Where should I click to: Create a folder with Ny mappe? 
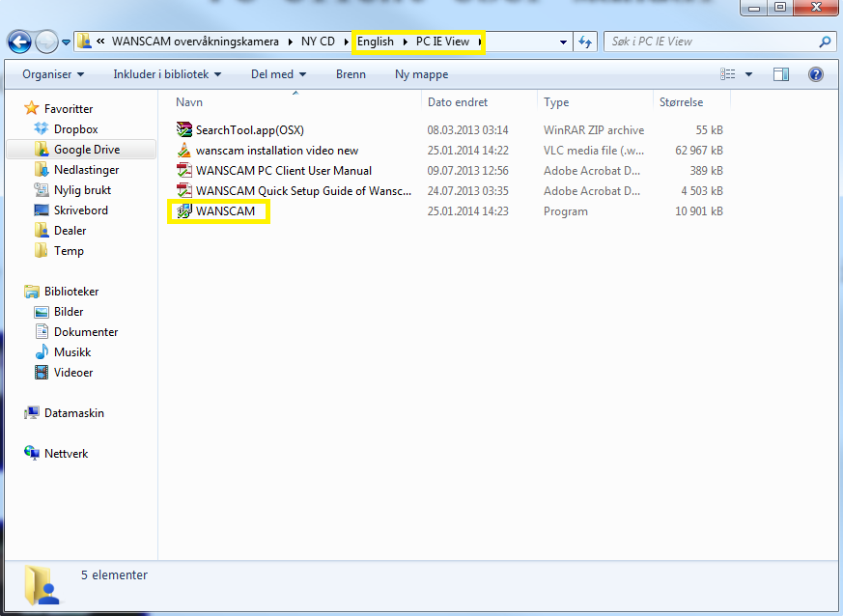[421, 74]
